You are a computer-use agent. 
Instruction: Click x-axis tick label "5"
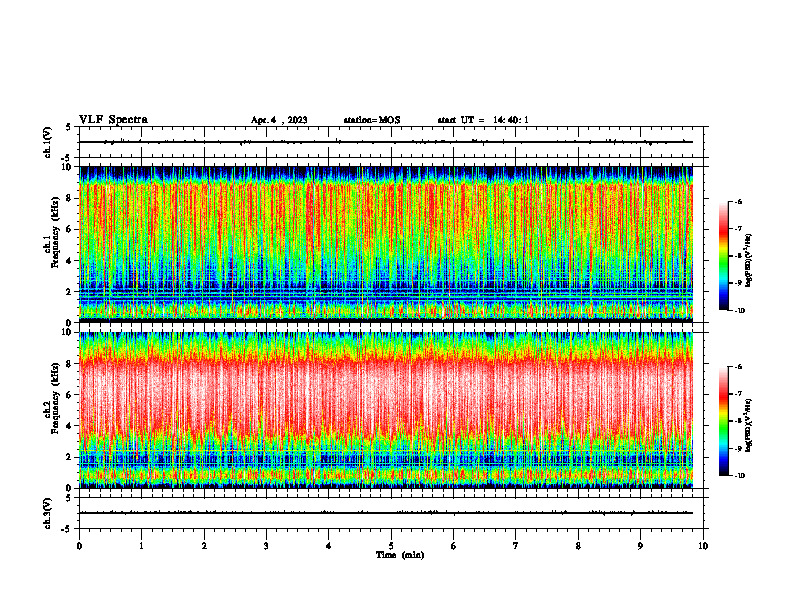(x=391, y=546)
